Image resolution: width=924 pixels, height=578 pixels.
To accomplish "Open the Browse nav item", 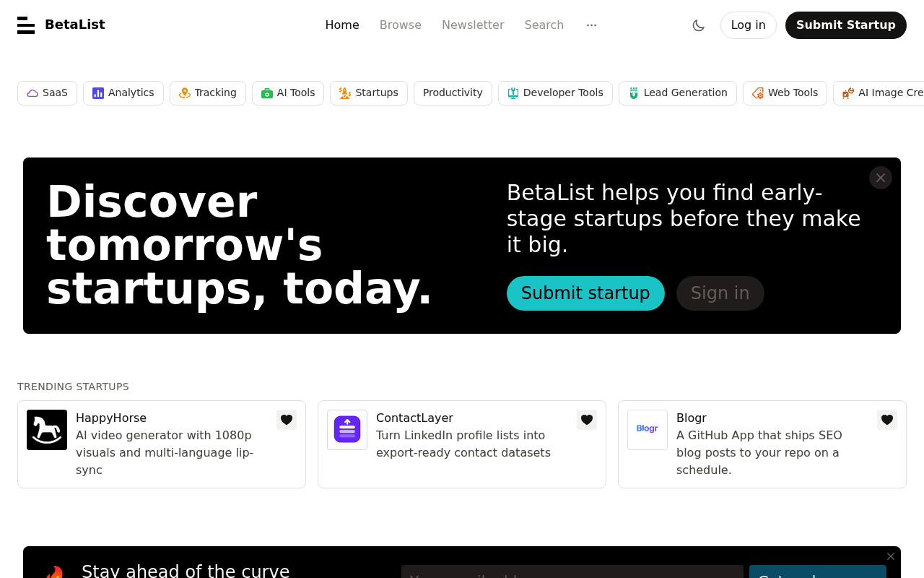I will pyautogui.click(x=401, y=25).
